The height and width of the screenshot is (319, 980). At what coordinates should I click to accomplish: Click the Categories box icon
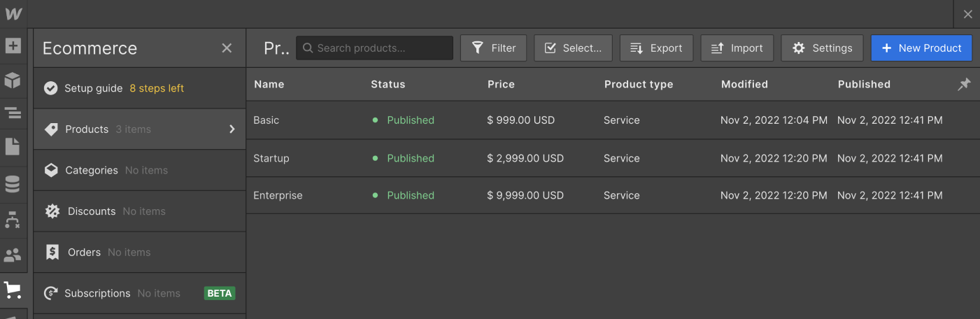pos(51,170)
